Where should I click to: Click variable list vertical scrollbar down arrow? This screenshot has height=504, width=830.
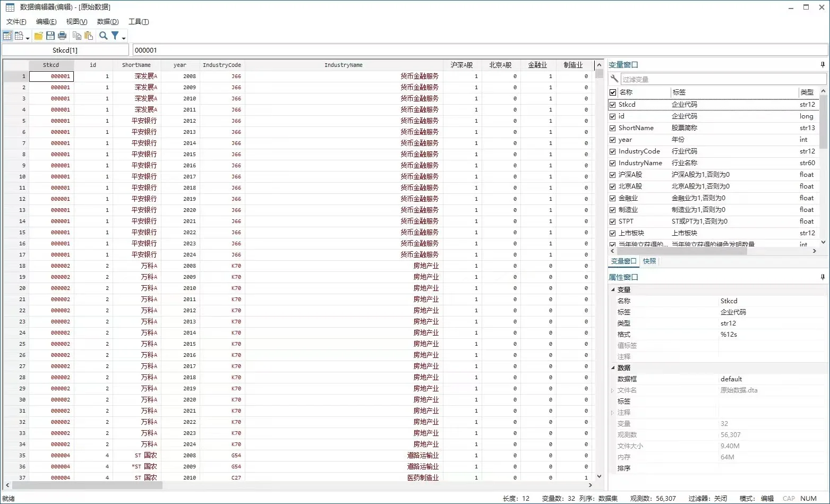[x=823, y=243]
